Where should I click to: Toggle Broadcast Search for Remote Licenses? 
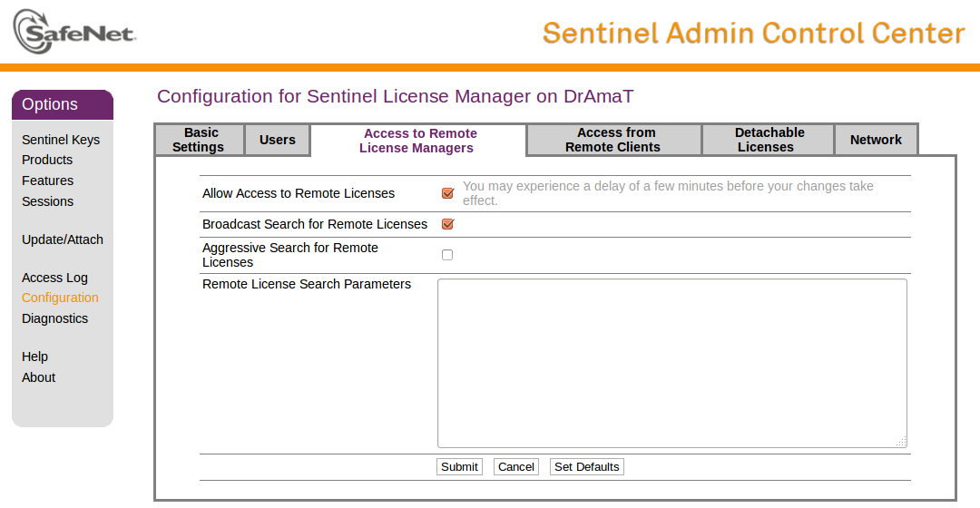click(447, 224)
